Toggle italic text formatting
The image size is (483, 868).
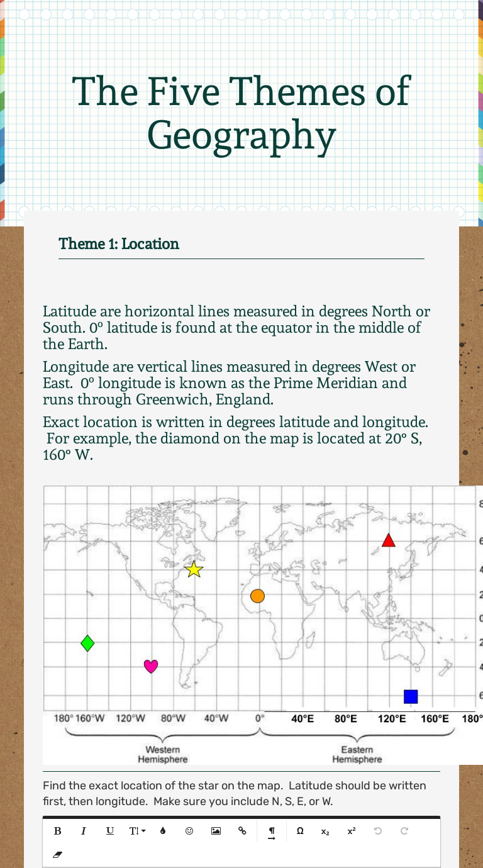84,831
